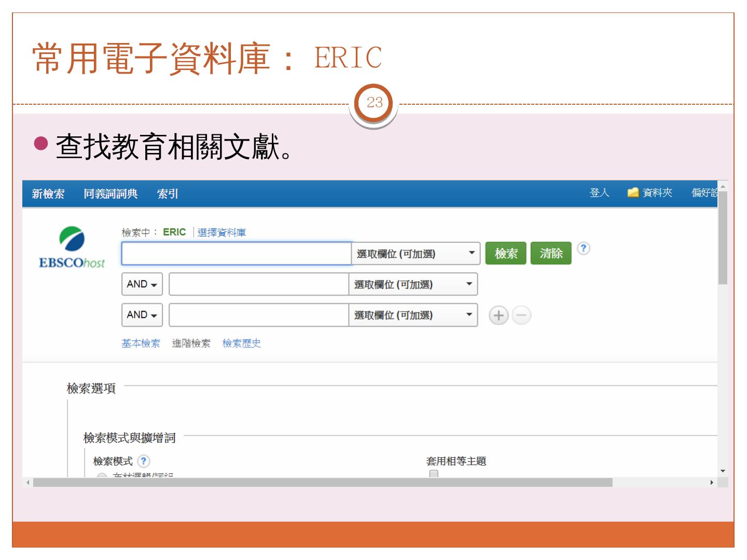Image resolution: width=747 pixels, height=560 pixels.
Task: Follow the 選擇資料庫 link
Action: pyautogui.click(x=222, y=233)
